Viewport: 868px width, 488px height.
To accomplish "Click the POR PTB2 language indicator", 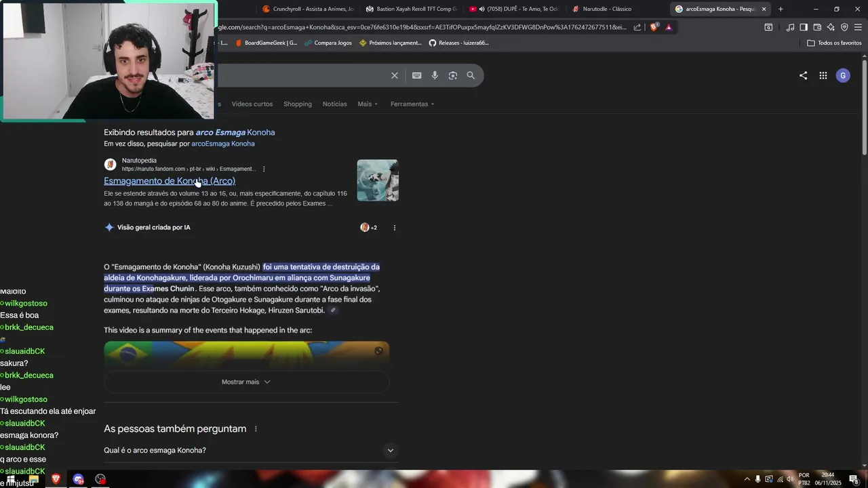I will coord(804,479).
